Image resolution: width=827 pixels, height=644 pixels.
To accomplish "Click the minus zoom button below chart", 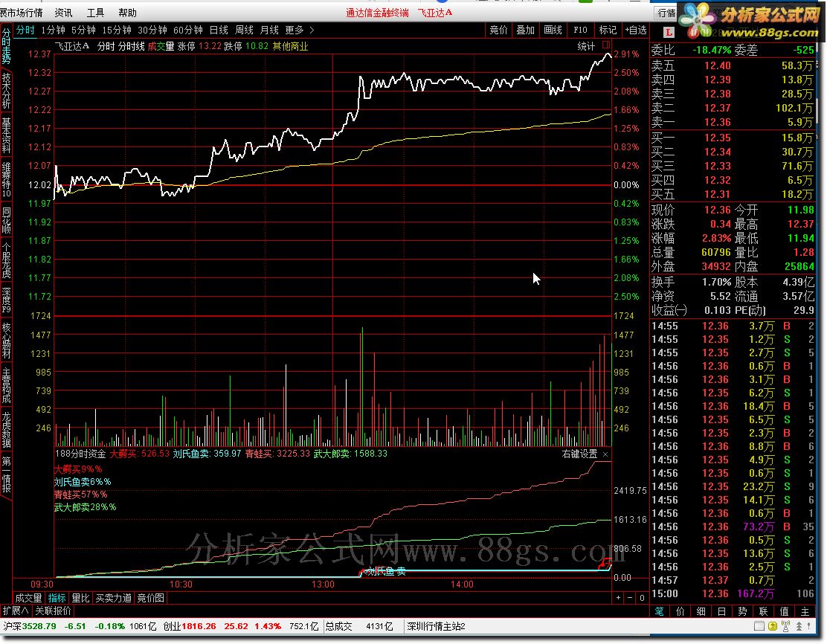I will pos(630,598).
